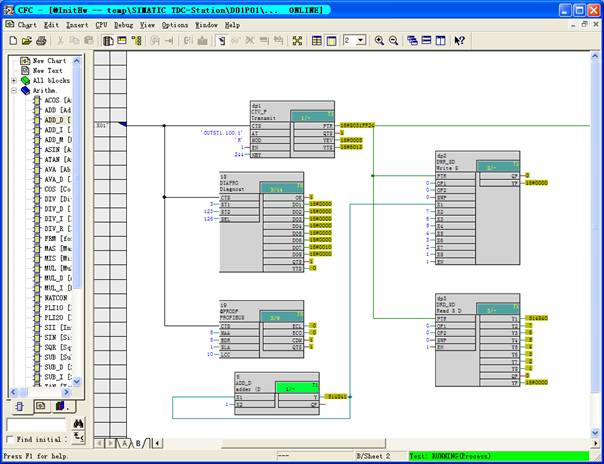Open the sheet number dropdown

click(x=362, y=41)
